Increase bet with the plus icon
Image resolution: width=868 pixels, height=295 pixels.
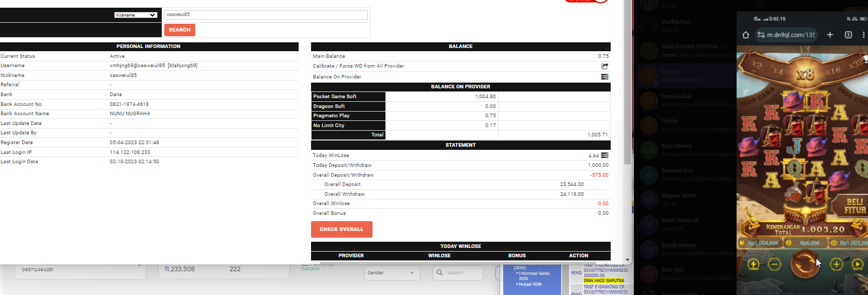click(x=836, y=265)
